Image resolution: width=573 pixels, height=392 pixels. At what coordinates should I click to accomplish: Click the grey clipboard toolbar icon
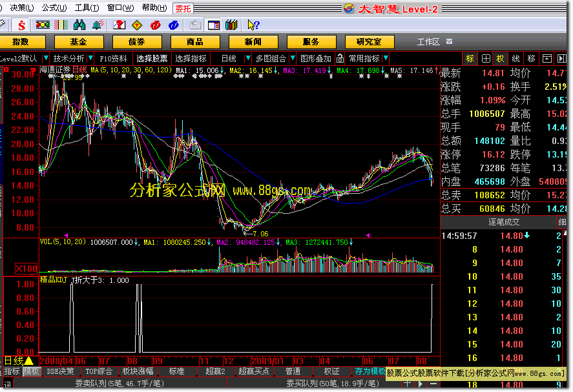pos(196,25)
